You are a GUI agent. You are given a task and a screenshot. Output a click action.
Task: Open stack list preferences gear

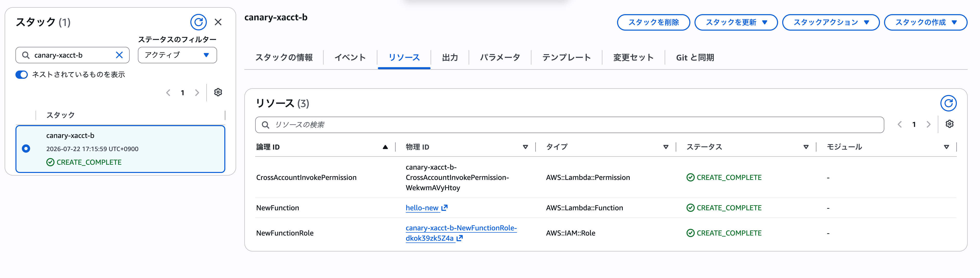[218, 92]
